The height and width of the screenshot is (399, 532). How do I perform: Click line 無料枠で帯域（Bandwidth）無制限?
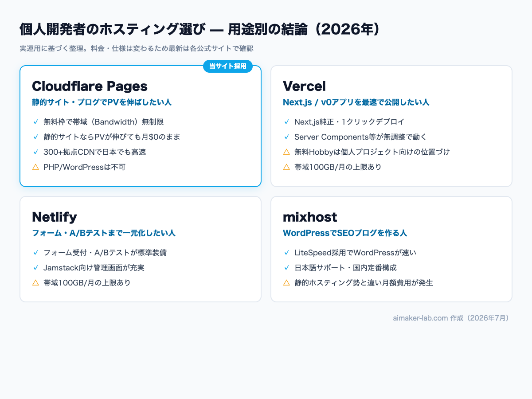click(x=104, y=121)
